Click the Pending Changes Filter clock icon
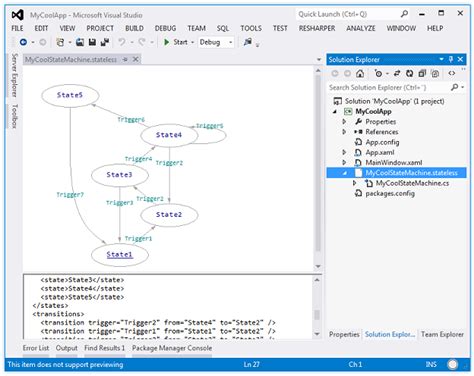This screenshot has width=474, height=376. (x=378, y=73)
